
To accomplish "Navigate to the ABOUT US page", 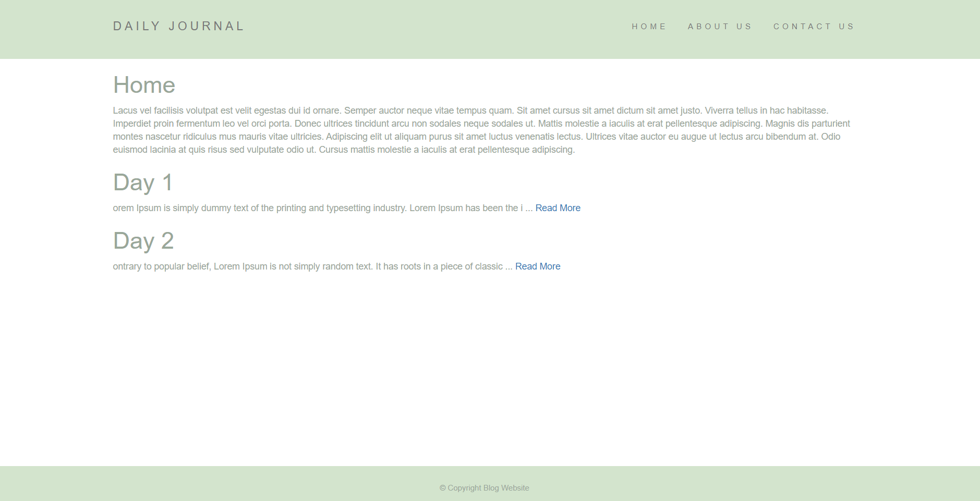I will point(719,26).
